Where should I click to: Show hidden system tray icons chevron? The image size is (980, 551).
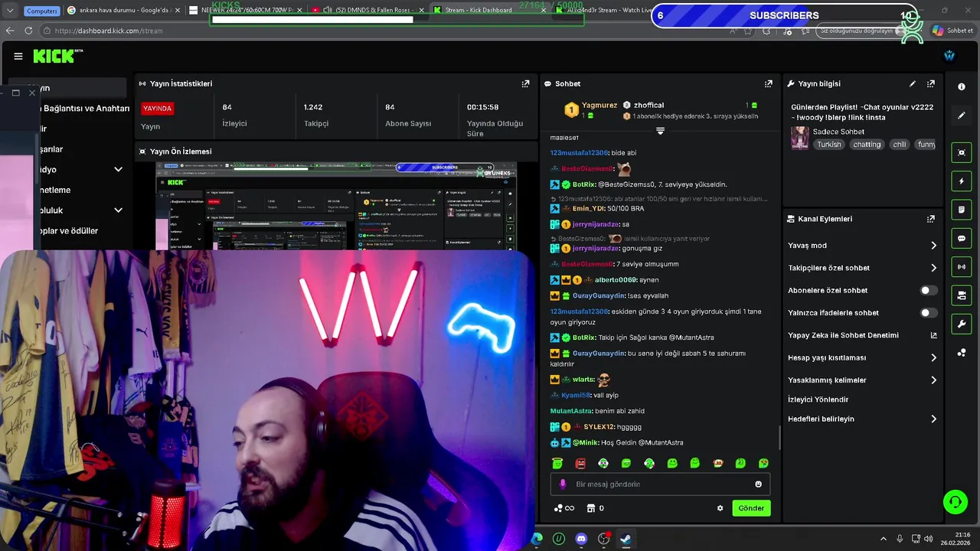[x=883, y=539]
